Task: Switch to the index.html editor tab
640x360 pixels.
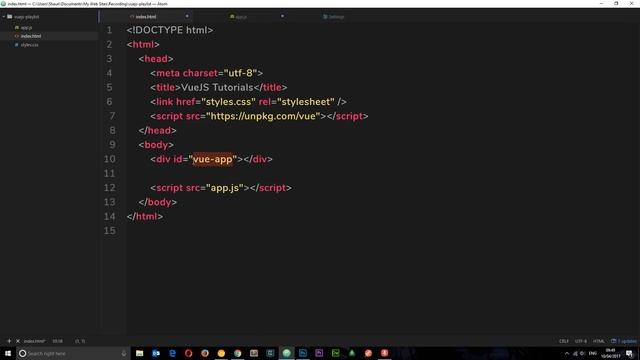Action: (146, 17)
